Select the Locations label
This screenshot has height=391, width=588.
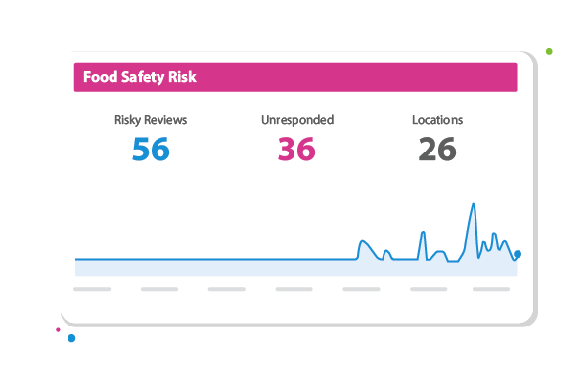(437, 120)
